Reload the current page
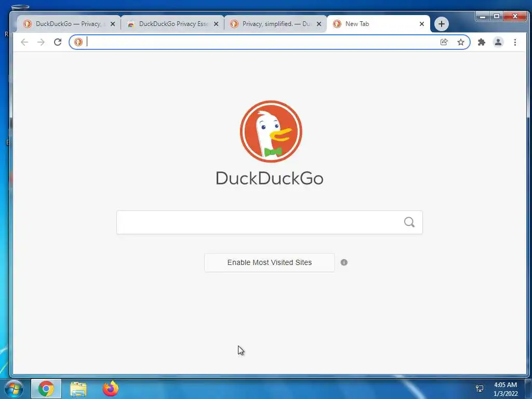Image resolution: width=532 pixels, height=399 pixels. 58,42
